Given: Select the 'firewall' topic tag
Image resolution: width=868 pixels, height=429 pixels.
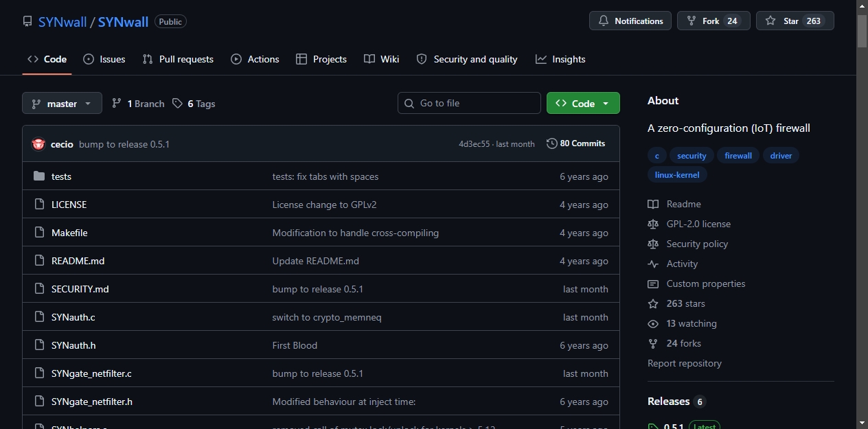Looking at the screenshot, I should point(738,156).
